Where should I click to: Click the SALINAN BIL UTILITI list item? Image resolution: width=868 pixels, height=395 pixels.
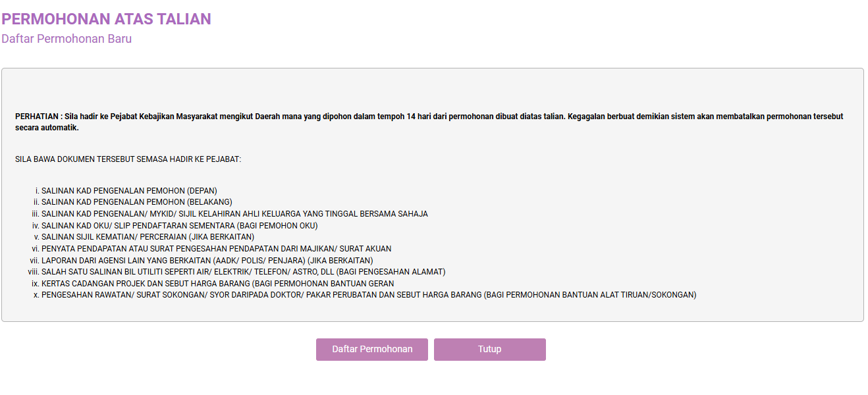tap(243, 272)
